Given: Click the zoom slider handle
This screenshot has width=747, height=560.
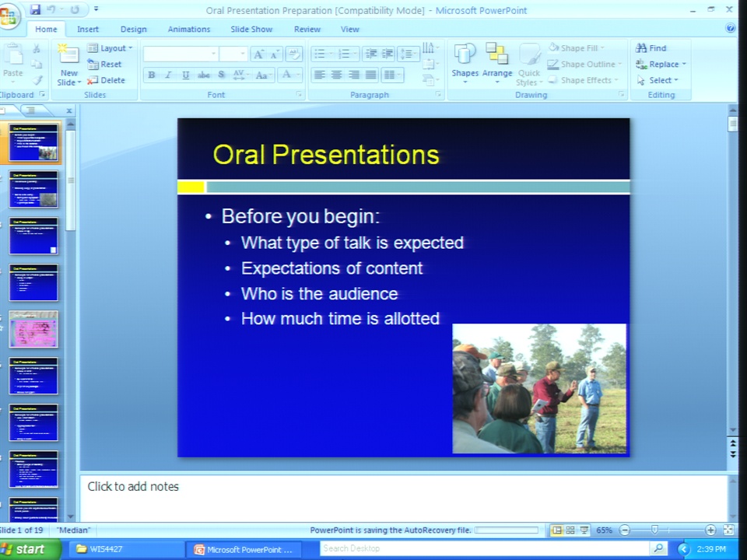Looking at the screenshot, I should [x=654, y=530].
